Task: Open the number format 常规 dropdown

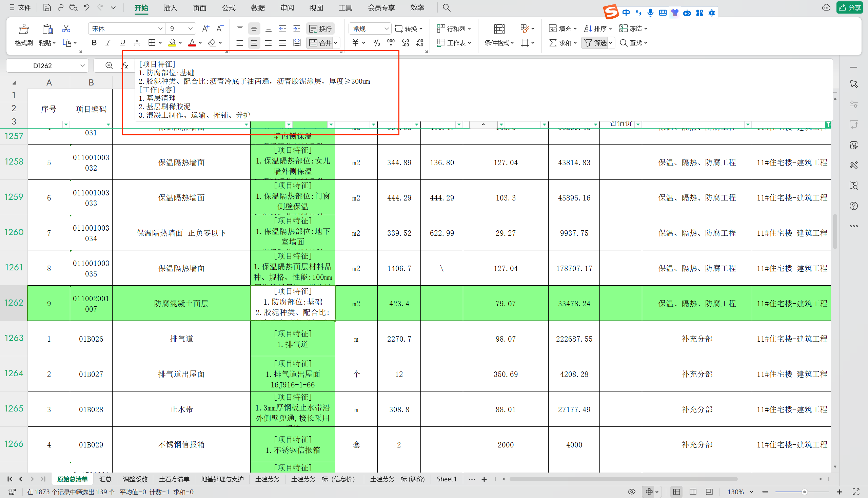Action: click(x=386, y=29)
